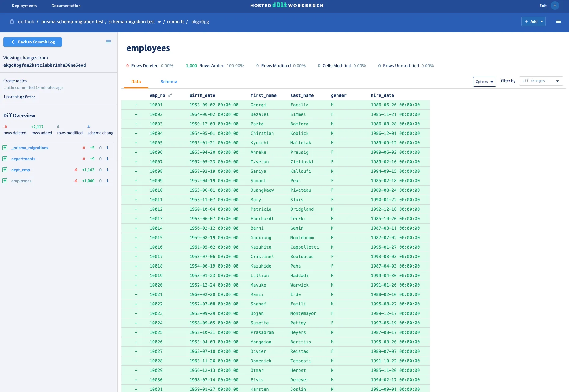This screenshot has width=569, height=392.
Task: Click the Exit close X icon
Action: click(555, 6)
